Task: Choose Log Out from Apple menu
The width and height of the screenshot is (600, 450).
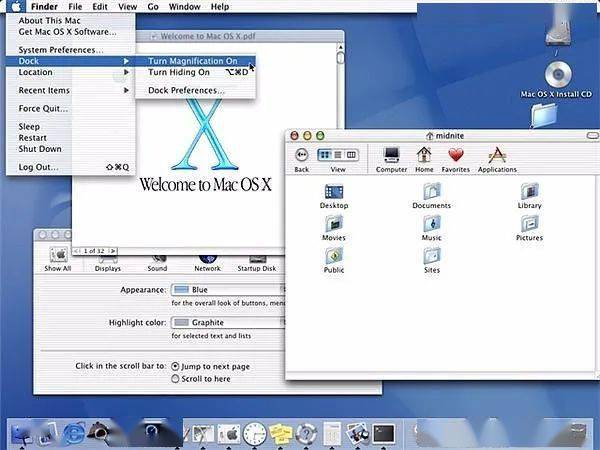Action: [x=70, y=167]
